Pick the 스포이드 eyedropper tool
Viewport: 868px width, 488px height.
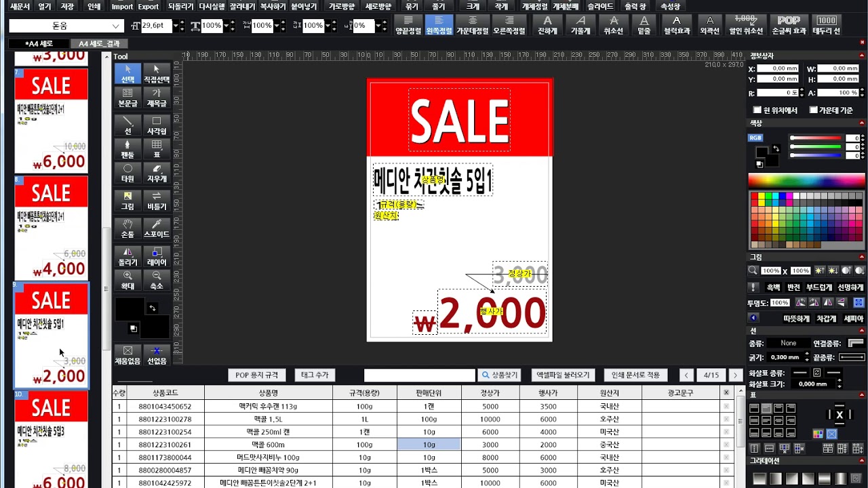coord(157,228)
